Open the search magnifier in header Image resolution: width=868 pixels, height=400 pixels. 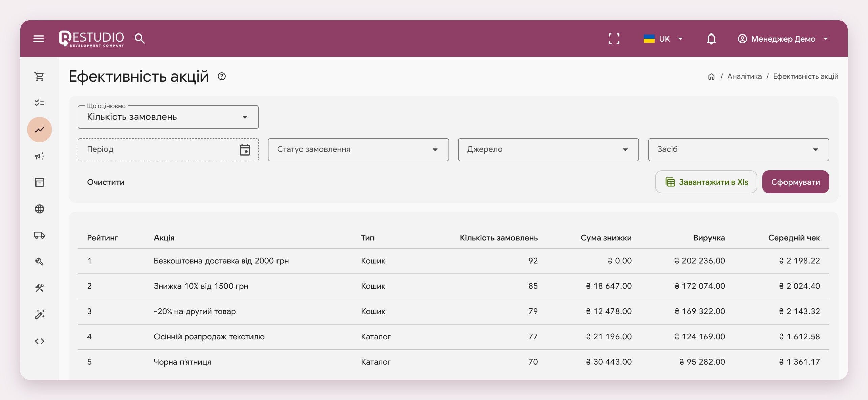click(140, 39)
